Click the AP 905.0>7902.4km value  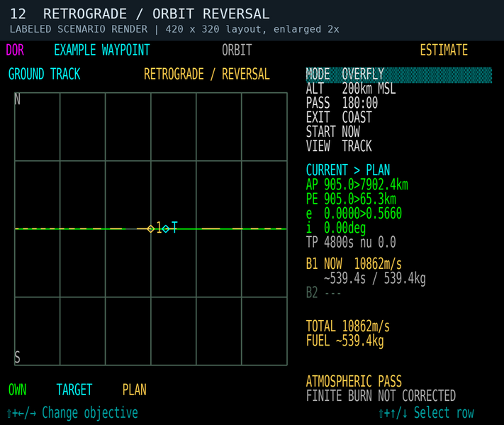[357, 184]
